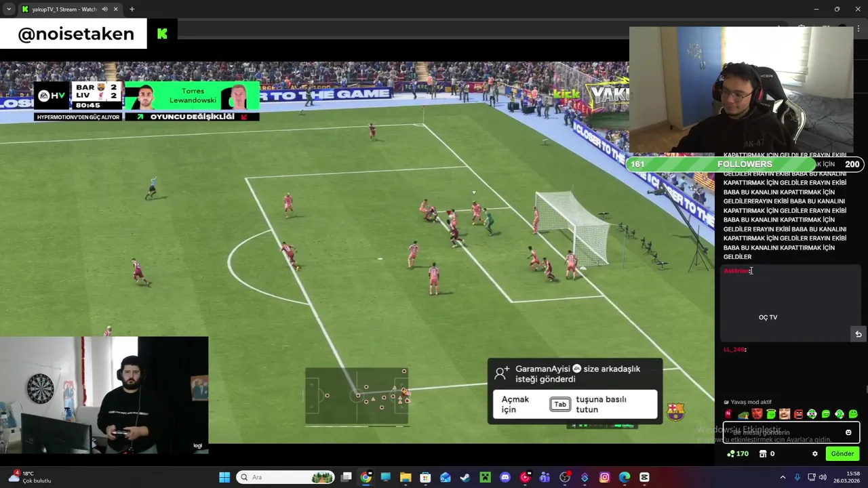The width and height of the screenshot is (868, 488).
Task: Click the 'Yavaş mod aktif' notice
Action: (x=748, y=402)
